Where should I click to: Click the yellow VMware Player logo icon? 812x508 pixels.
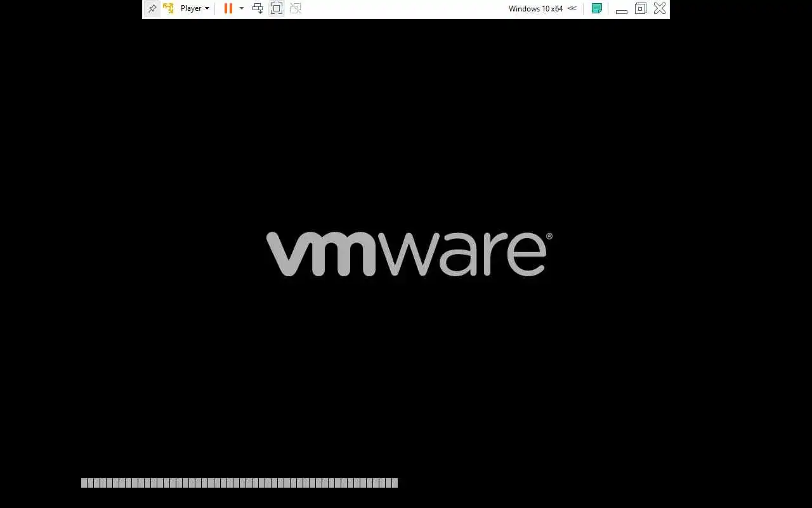pyautogui.click(x=168, y=8)
